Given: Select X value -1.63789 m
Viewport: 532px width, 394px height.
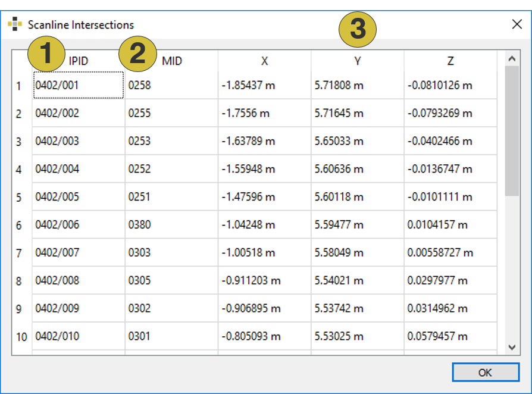Looking at the screenshot, I should (x=264, y=141).
